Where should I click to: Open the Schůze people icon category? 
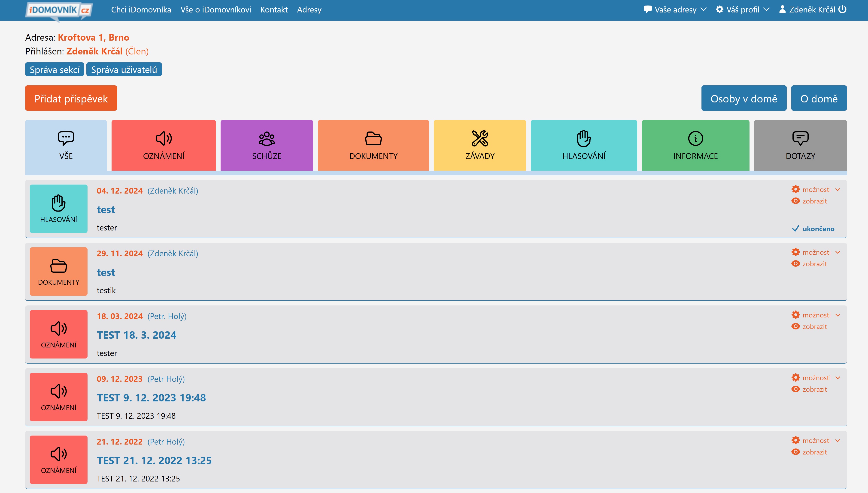(267, 138)
